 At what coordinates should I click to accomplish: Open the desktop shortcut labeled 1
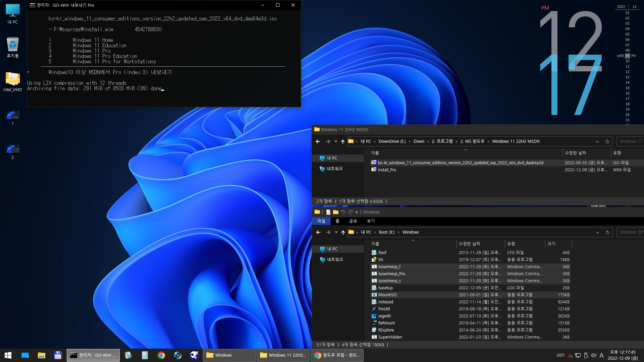point(13,118)
